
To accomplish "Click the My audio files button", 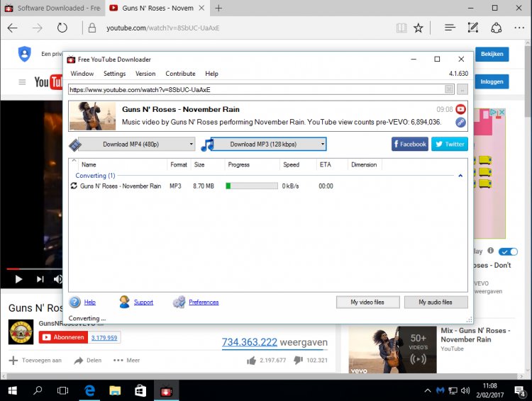I will point(436,302).
